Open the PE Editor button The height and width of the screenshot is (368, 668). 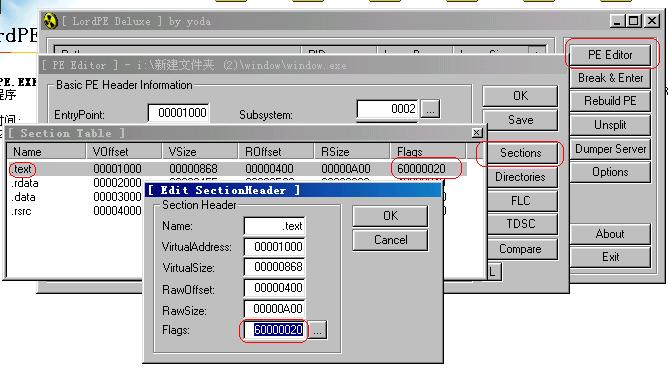pos(610,55)
